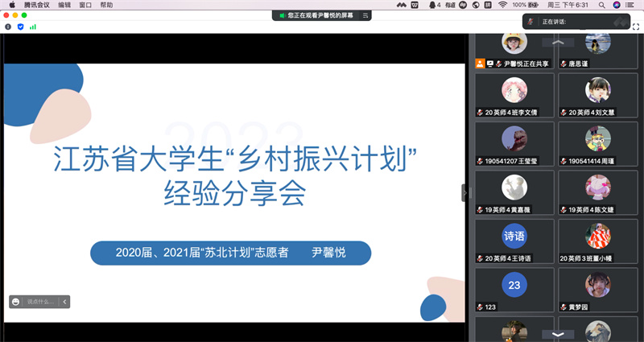The height and width of the screenshot is (342, 644).
Task: Open the 腾讯会议 menu
Action: click(36, 5)
